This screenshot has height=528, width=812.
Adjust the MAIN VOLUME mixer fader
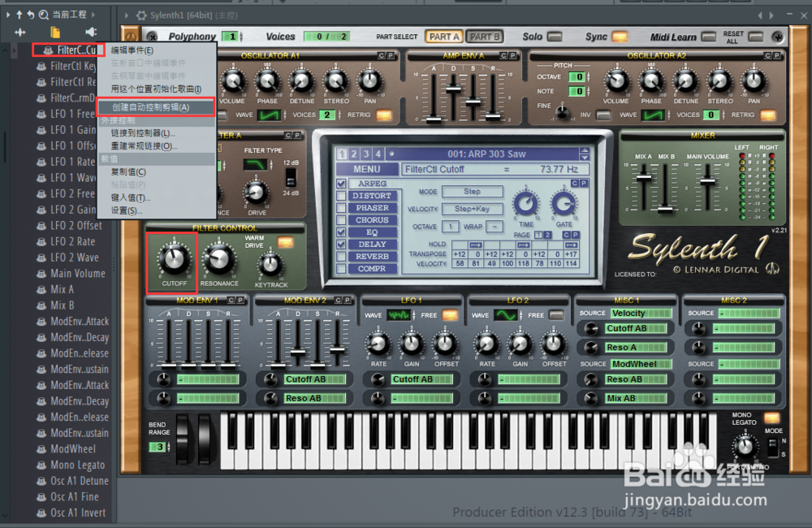click(707, 181)
